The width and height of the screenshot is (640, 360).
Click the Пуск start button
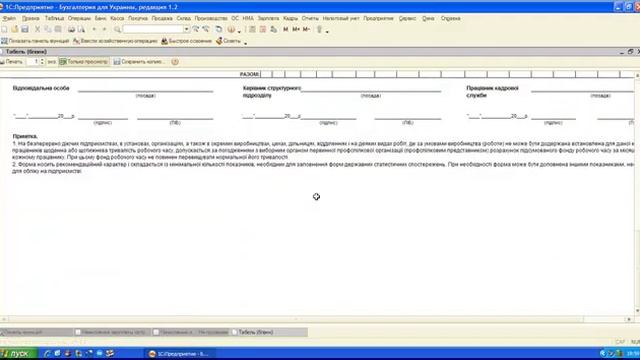tap(18, 354)
